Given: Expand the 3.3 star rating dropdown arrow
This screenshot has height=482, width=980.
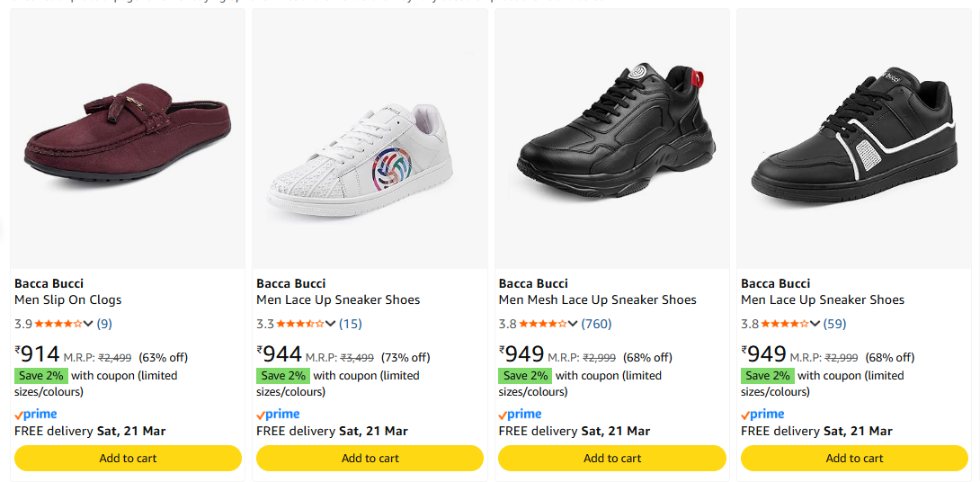Looking at the screenshot, I should [x=330, y=324].
